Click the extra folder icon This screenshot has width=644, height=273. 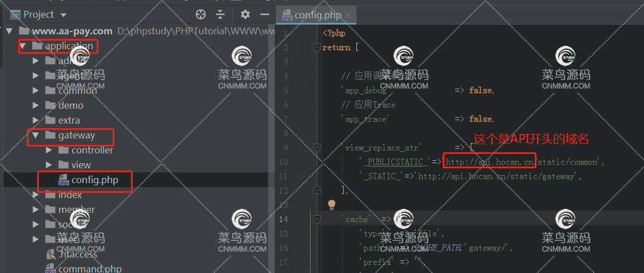pos(50,120)
